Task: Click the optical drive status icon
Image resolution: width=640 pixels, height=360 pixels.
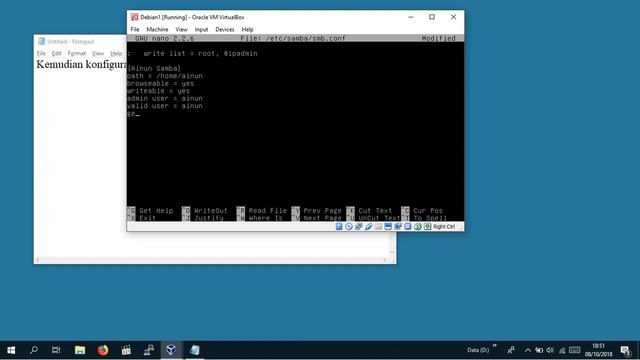Action: click(349, 227)
